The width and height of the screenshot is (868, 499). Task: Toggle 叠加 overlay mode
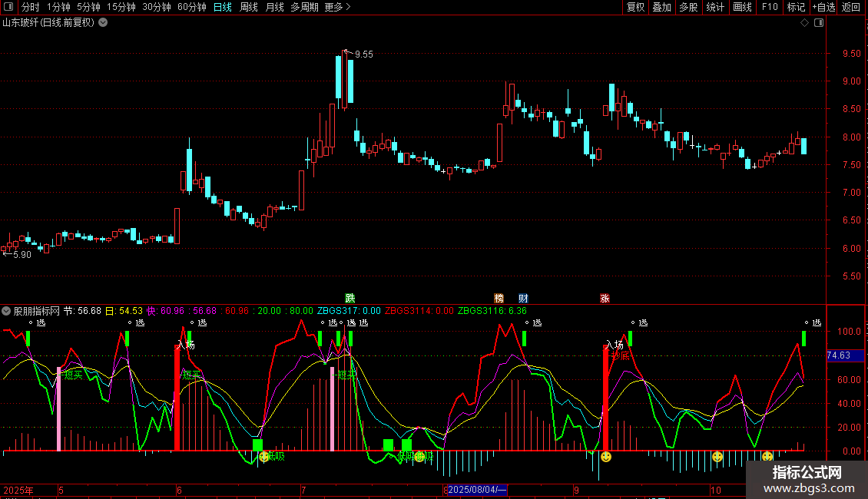(x=661, y=8)
